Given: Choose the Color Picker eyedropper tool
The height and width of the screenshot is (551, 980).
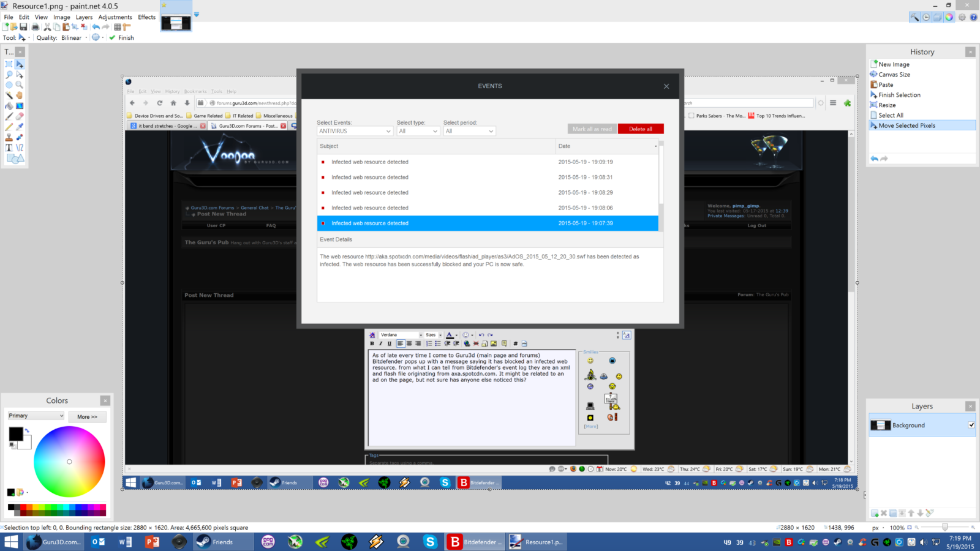Looking at the screenshot, I should (20, 127).
